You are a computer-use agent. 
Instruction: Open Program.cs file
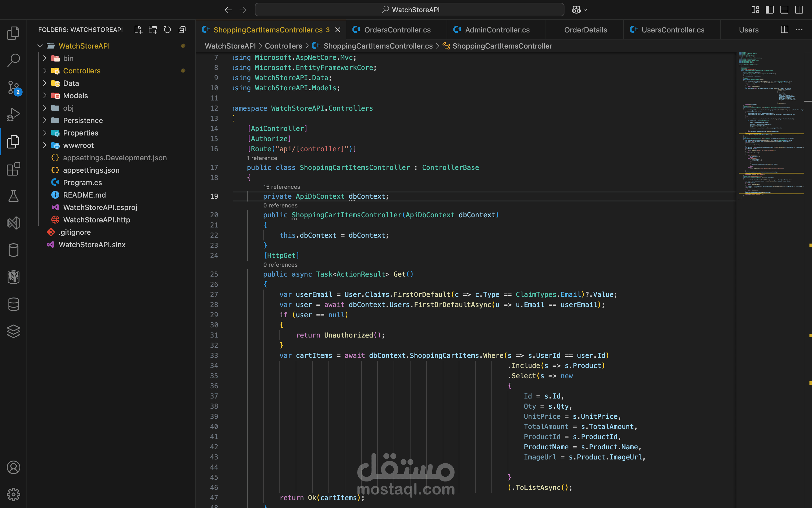(x=82, y=182)
